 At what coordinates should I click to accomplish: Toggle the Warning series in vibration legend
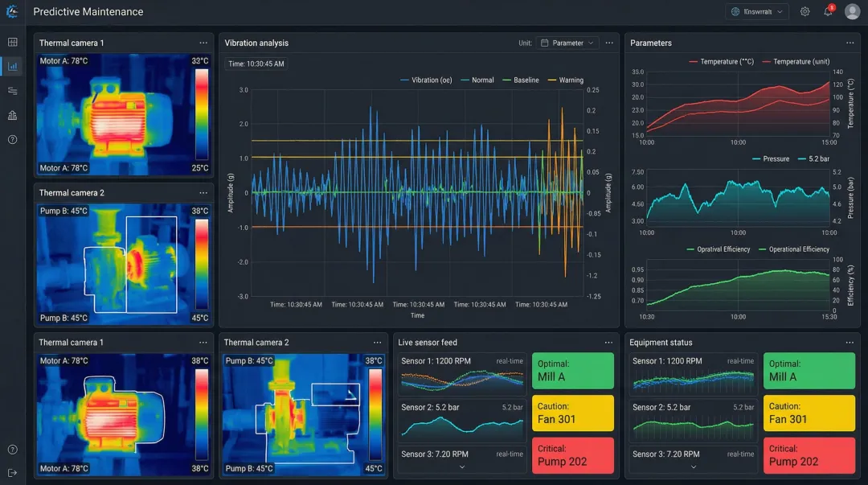(x=566, y=80)
